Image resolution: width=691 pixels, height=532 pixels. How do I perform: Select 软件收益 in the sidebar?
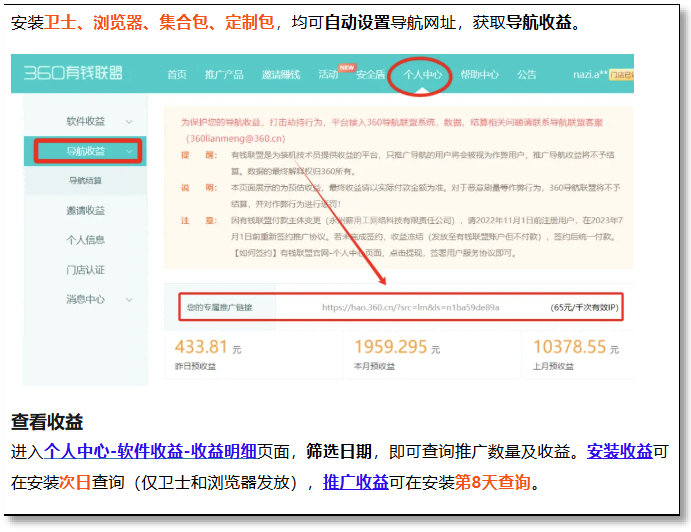click(85, 121)
